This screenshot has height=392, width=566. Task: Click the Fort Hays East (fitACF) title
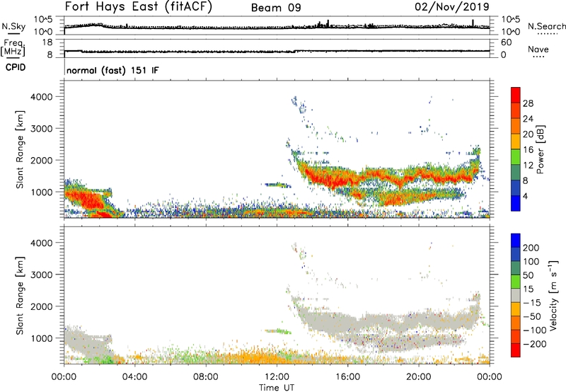(x=139, y=7)
